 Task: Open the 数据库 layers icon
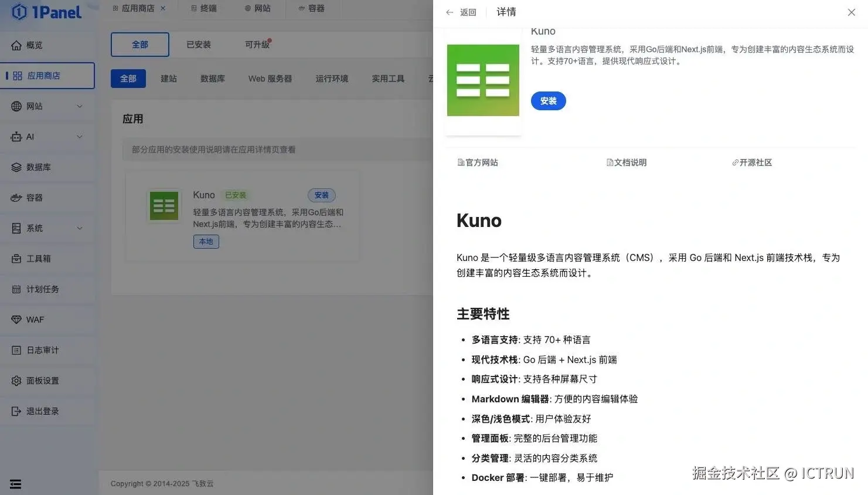click(x=16, y=167)
